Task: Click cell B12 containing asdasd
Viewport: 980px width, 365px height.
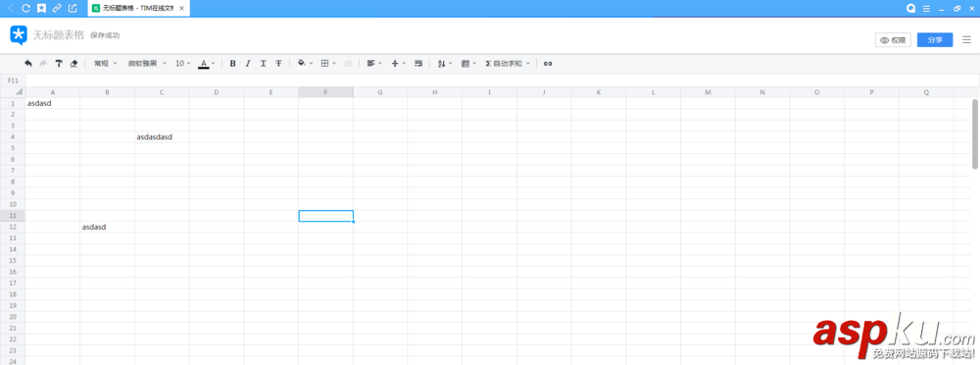Action: click(107, 227)
